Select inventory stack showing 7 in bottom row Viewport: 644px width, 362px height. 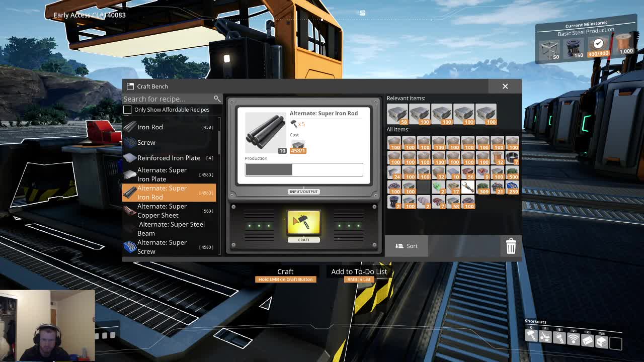click(439, 202)
